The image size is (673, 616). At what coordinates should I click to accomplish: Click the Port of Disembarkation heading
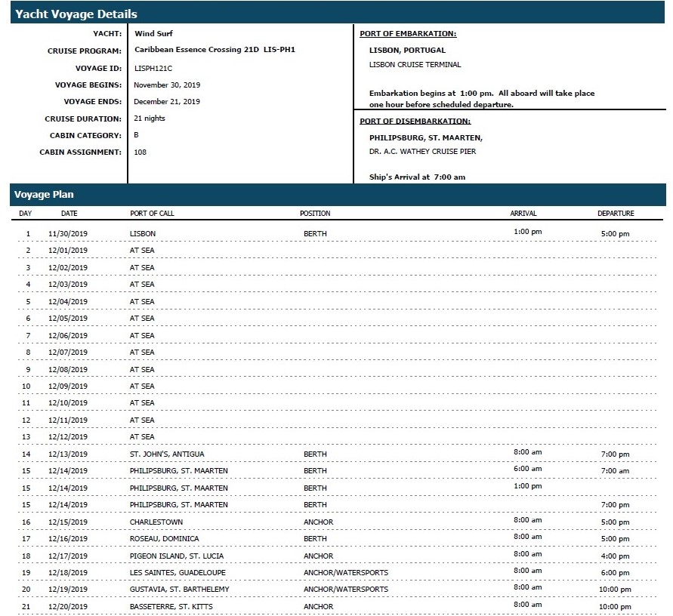pyautogui.click(x=415, y=121)
